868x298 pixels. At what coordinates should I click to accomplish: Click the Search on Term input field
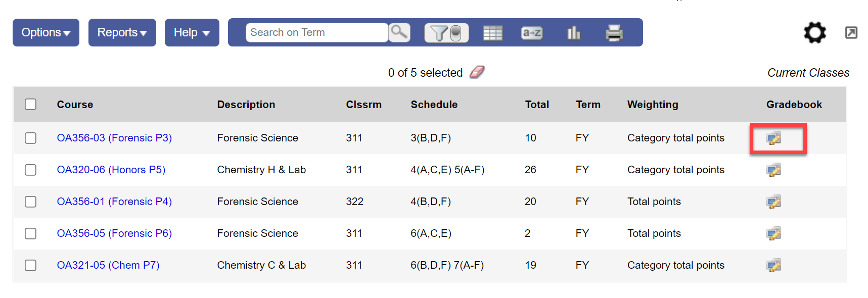point(315,32)
